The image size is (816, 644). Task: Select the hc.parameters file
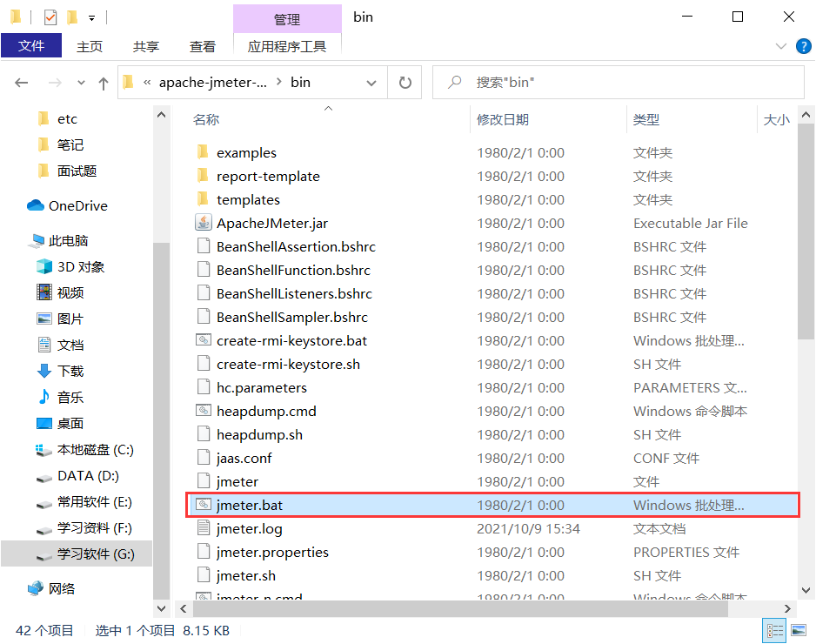click(492, 387)
